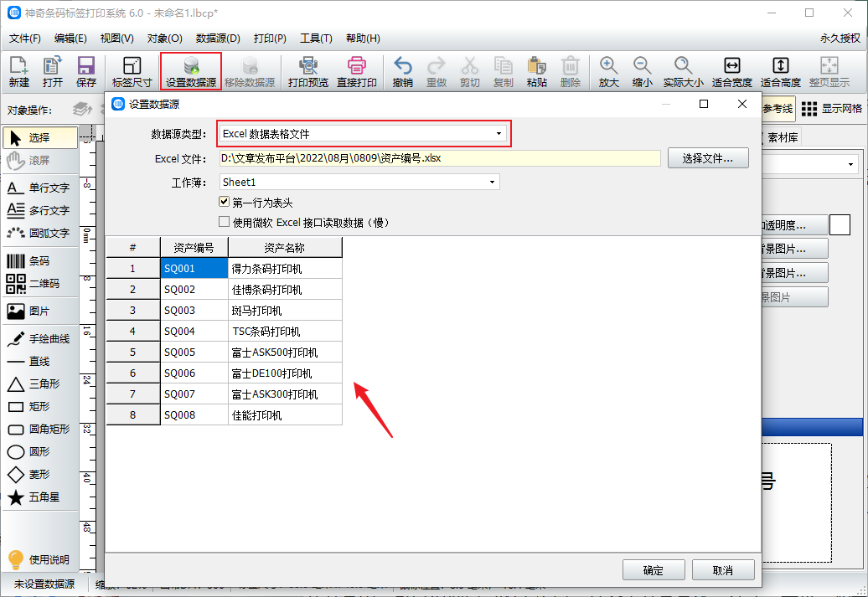Fit label to 适合高度
This screenshot has width=868, height=597.
pos(781,72)
